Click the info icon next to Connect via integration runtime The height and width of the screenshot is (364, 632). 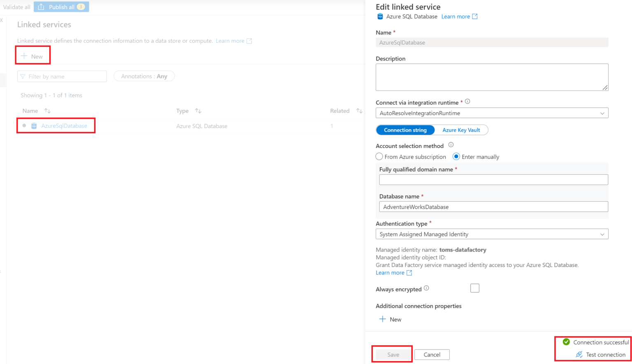[x=467, y=101]
